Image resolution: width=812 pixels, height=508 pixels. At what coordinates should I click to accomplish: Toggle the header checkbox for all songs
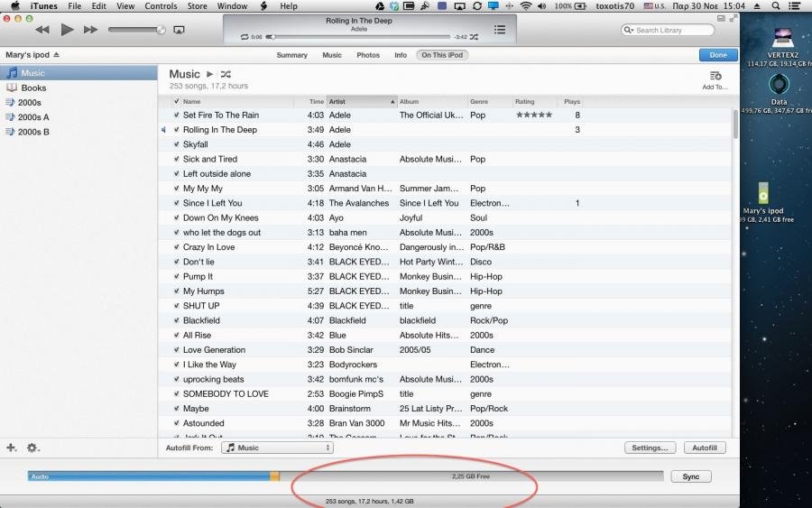point(177,101)
